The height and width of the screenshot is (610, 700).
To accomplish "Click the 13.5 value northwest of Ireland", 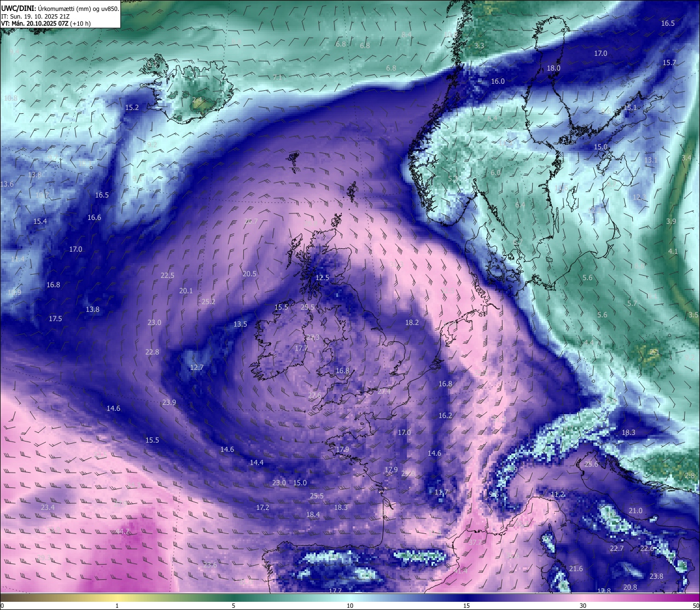I will tap(240, 324).
